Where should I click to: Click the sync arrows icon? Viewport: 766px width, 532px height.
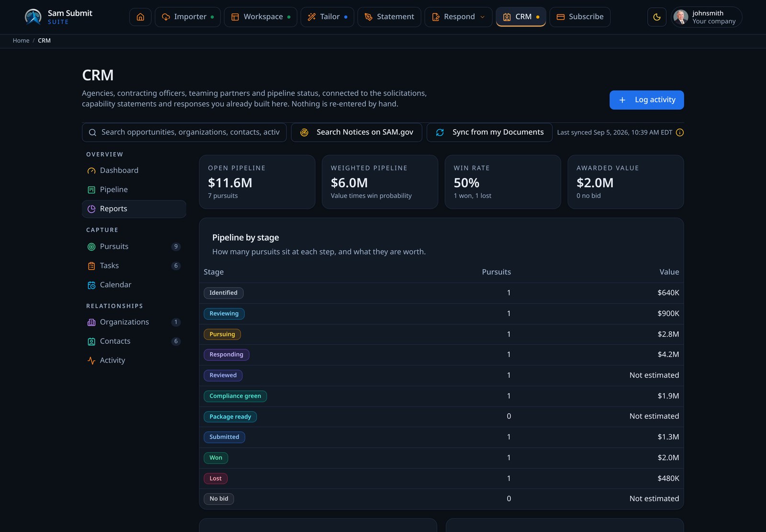[x=440, y=133]
